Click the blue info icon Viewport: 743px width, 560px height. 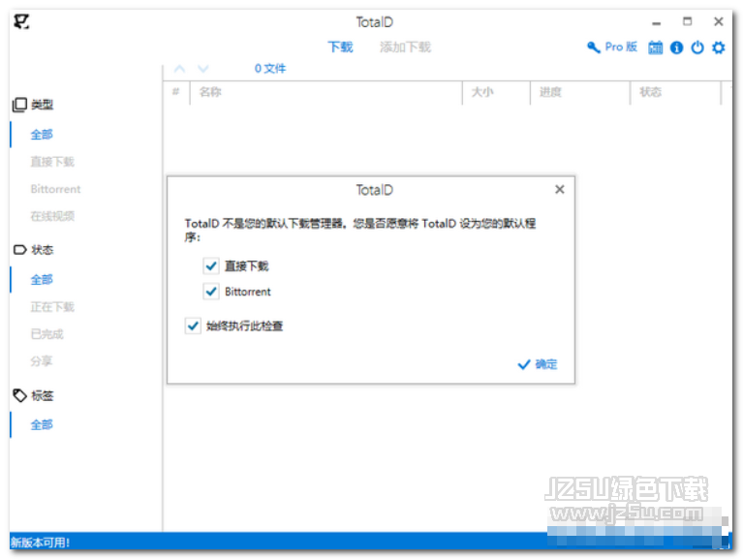[x=676, y=47]
